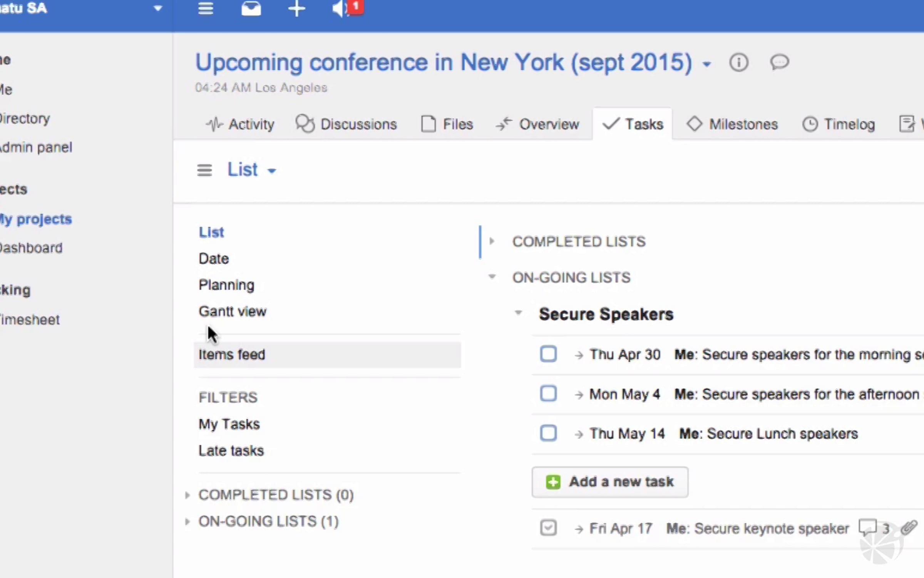Open project title dropdown arrow
This screenshot has width=924, height=578.
coord(706,64)
